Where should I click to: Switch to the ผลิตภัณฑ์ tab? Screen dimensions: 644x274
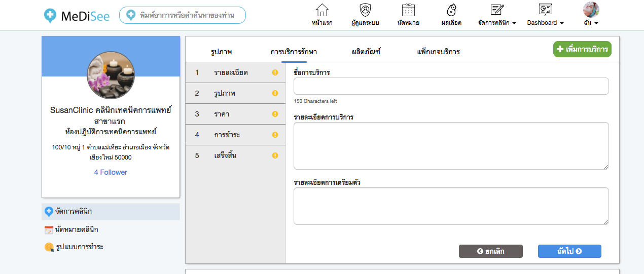366,52
